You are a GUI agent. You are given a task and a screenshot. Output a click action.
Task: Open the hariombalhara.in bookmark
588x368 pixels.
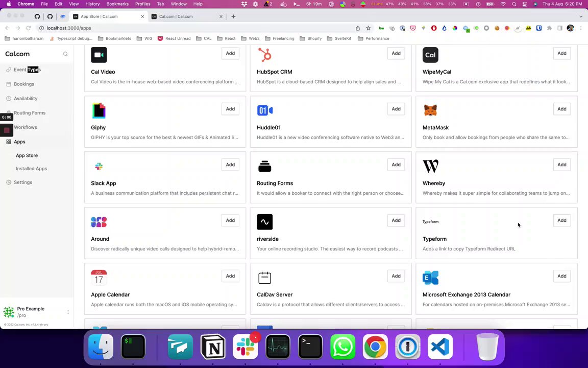[24, 38]
